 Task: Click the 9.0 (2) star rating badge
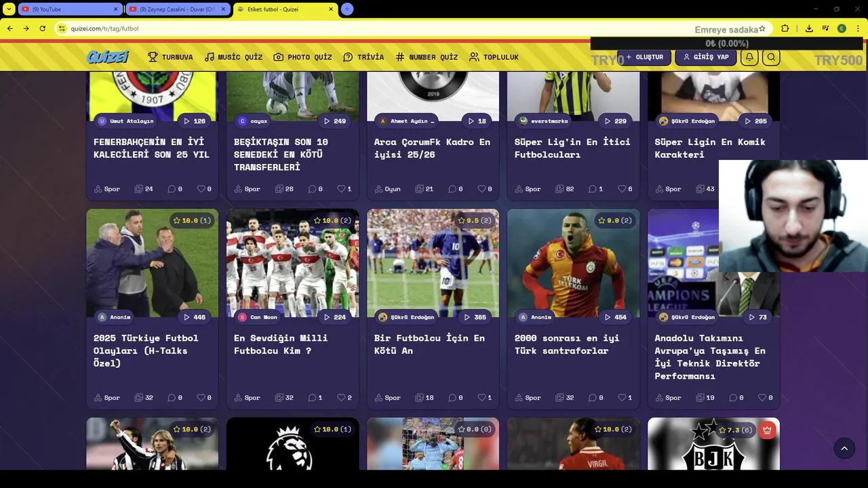[615, 220]
